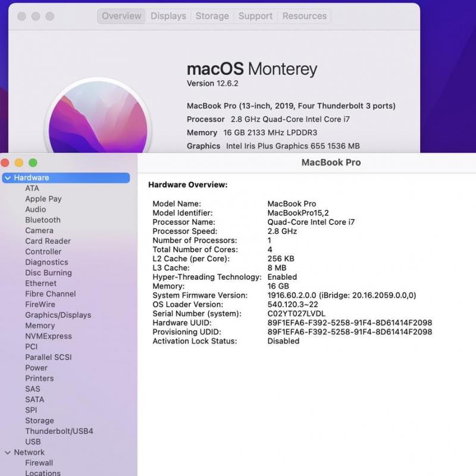Collapse the Network section chevron
Screen dimensions: 476x476
[x=8, y=452]
